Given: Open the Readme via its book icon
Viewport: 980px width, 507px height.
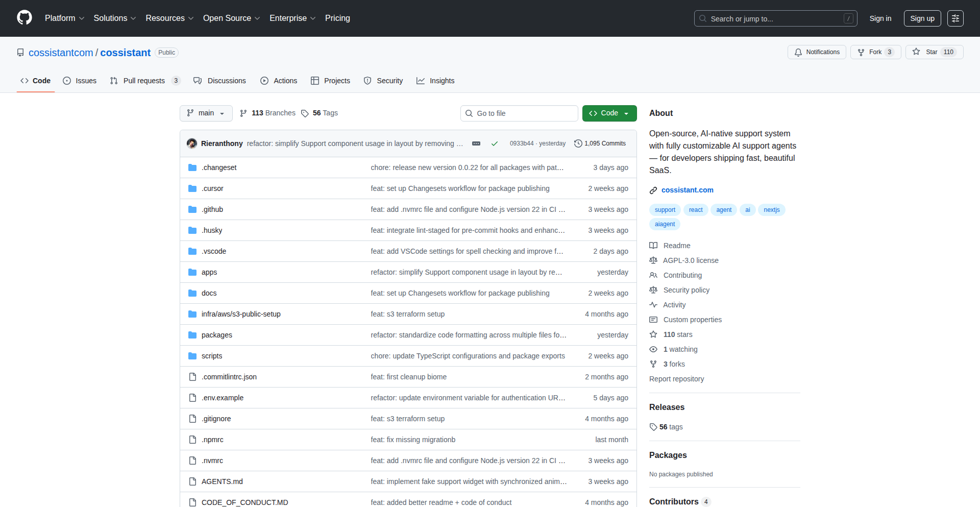Looking at the screenshot, I should pos(653,246).
